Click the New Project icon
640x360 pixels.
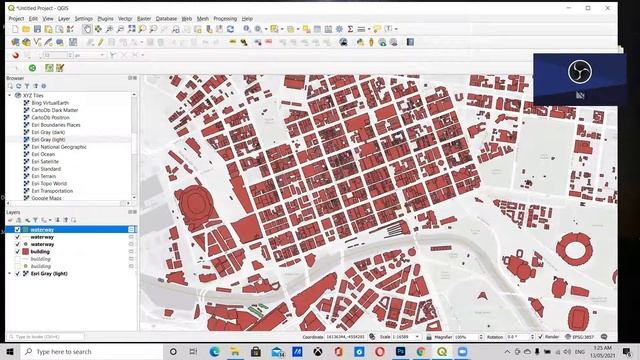coord(15,29)
